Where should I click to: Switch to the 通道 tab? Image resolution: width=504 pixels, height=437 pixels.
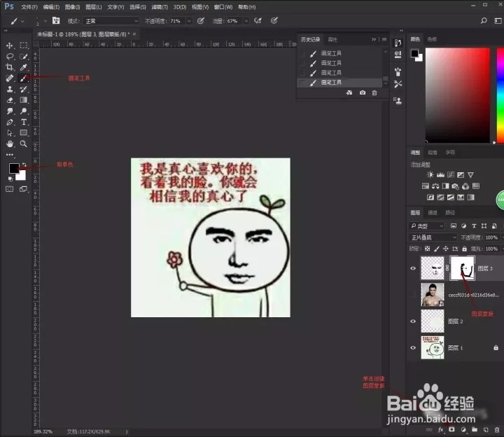[x=433, y=213]
